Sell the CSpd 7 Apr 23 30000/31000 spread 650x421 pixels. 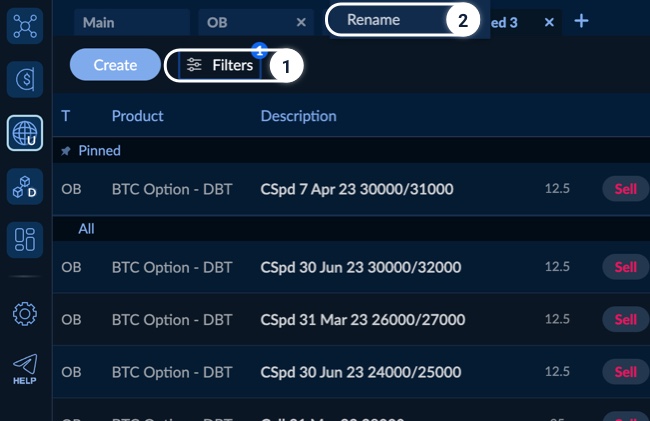(625, 188)
